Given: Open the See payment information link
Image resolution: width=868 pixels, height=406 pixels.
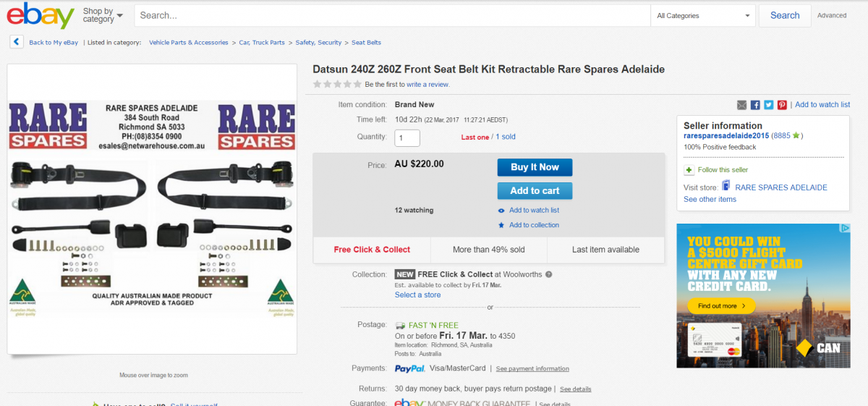Looking at the screenshot, I should [x=532, y=369].
